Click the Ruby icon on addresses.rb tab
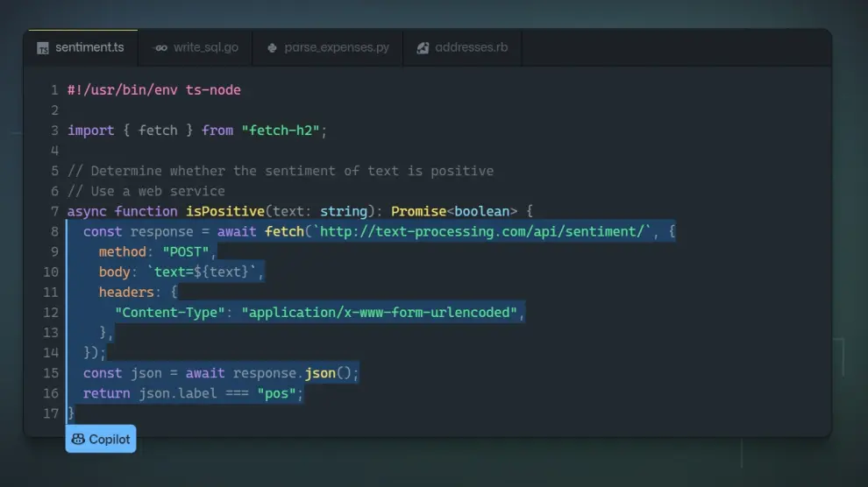 point(423,48)
